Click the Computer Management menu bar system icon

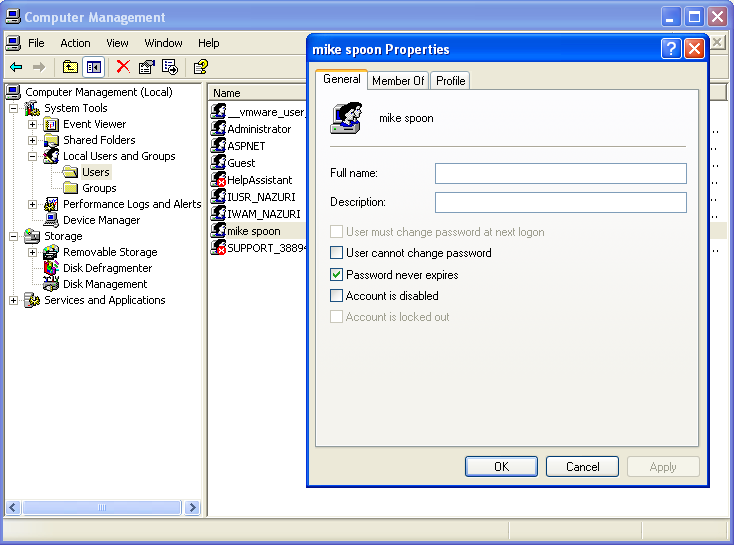13,43
